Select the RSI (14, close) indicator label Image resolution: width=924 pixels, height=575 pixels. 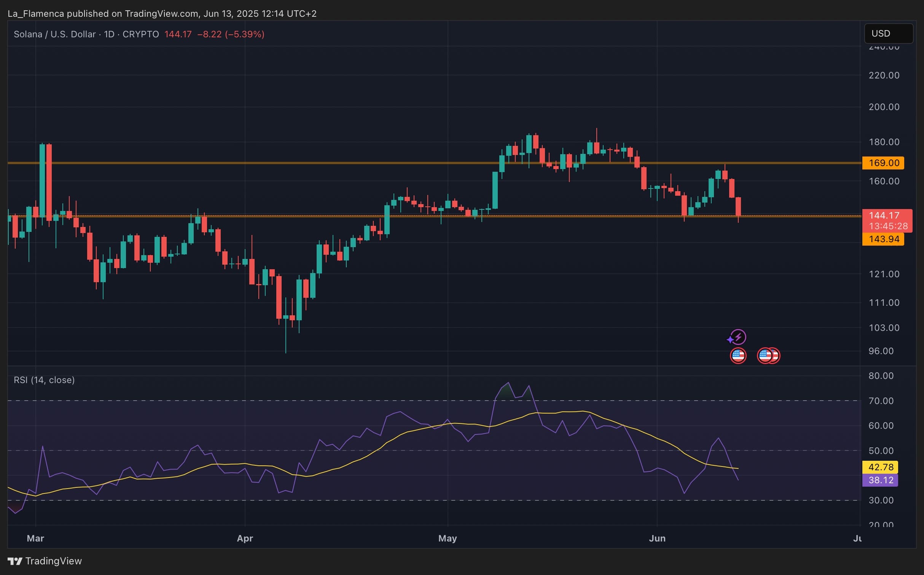[44, 380]
